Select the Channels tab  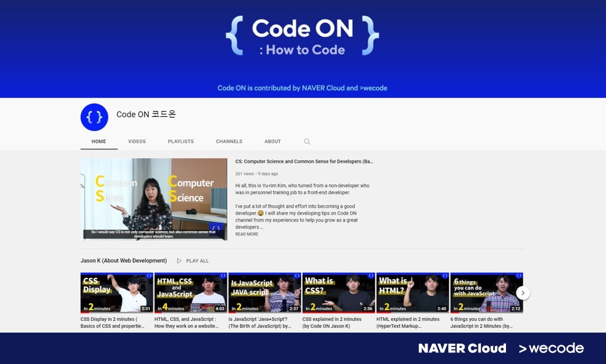point(229,142)
